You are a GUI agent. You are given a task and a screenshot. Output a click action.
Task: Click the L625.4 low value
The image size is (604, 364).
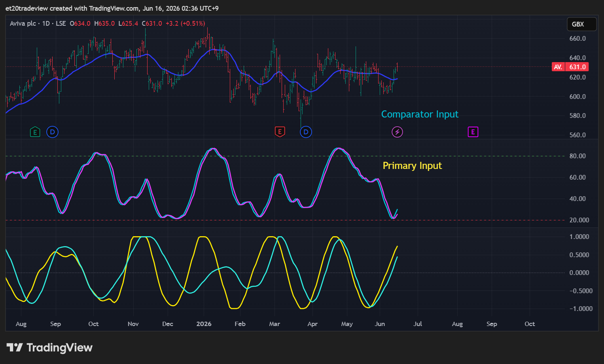point(128,23)
